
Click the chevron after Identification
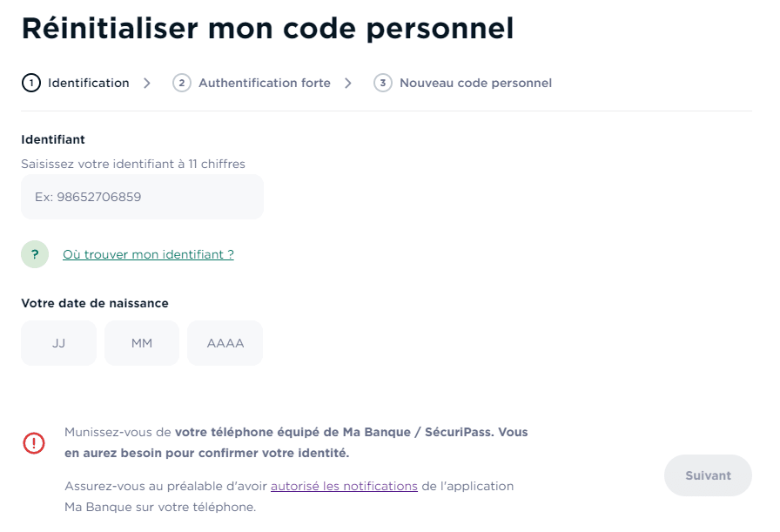147,84
